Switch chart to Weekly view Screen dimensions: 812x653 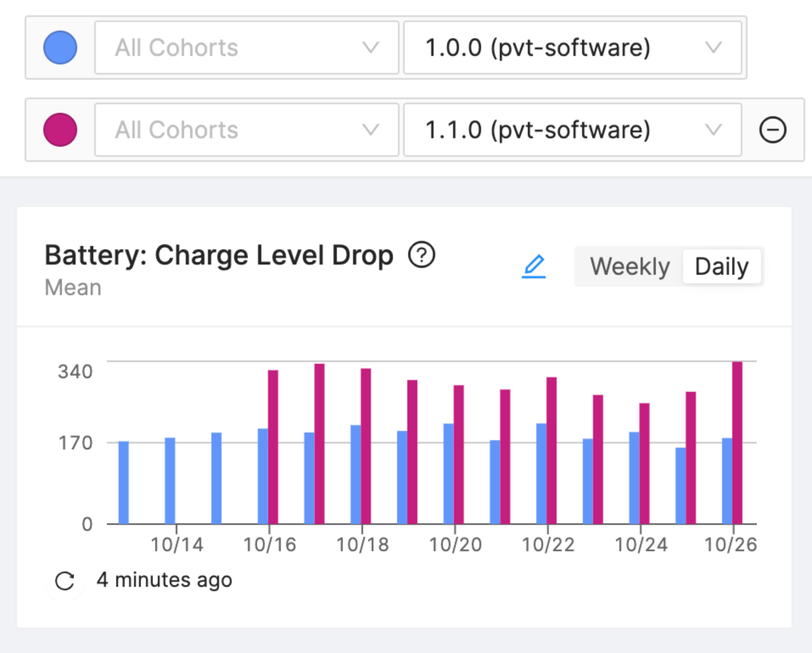coord(630,267)
